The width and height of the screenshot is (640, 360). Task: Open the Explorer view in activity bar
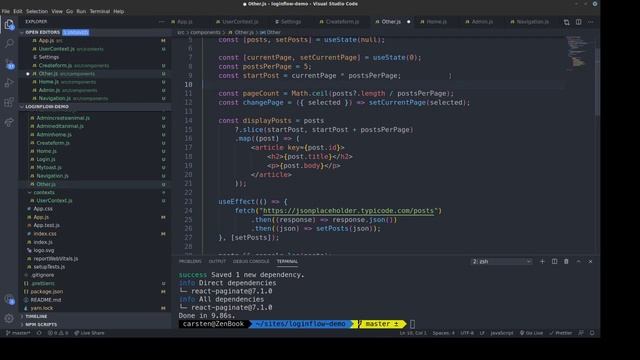click(9, 24)
